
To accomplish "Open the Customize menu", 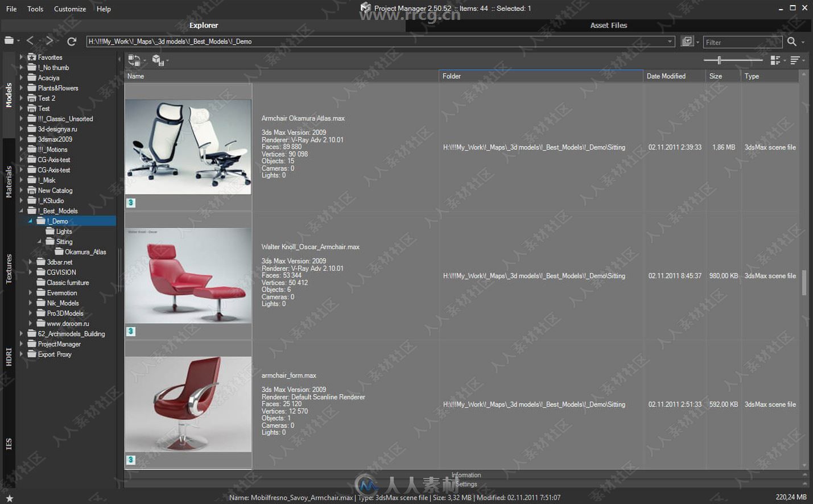I will point(70,9).
